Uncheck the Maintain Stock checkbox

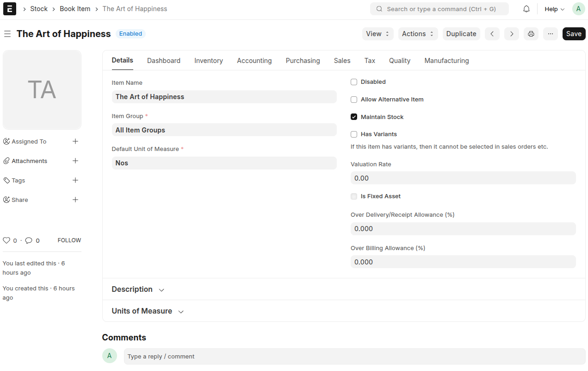tap(354, 117)
